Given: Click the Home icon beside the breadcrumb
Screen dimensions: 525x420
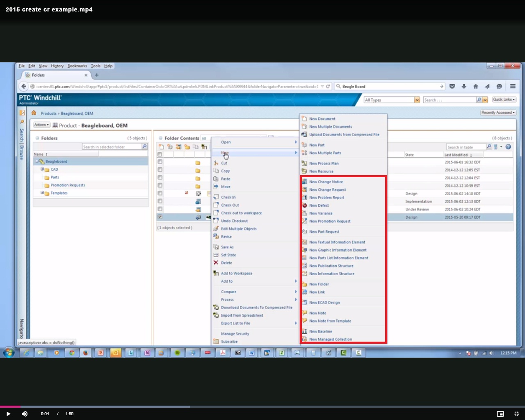Looking at the screenshot, I should click(x=34, y=113).
